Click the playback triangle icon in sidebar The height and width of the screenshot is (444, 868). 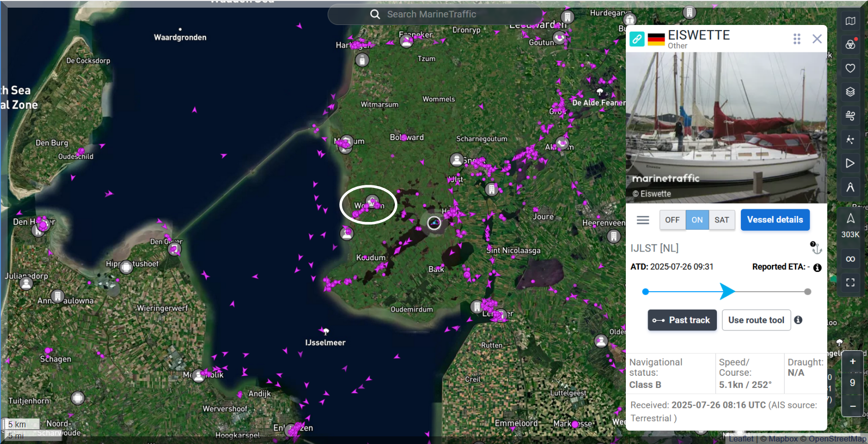(x=850, y=163)
